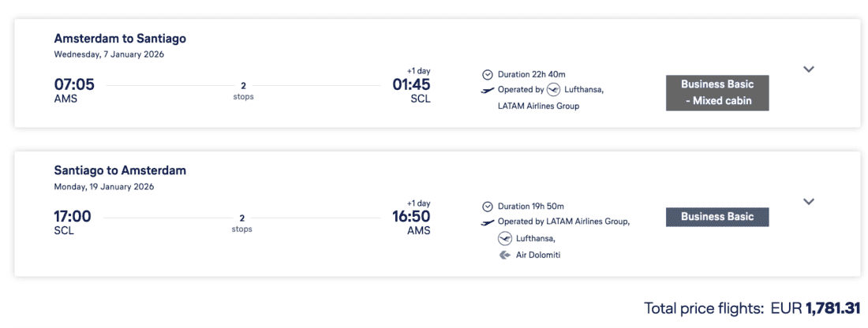
Task: Click the airplane icon on the return flight
Action: (x=488, y=222)
